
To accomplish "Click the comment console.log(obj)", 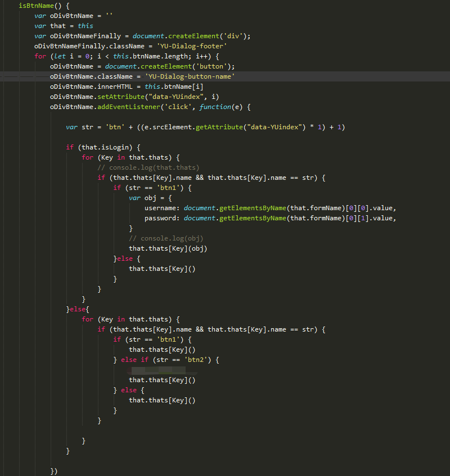I will (x=166, y=239).
